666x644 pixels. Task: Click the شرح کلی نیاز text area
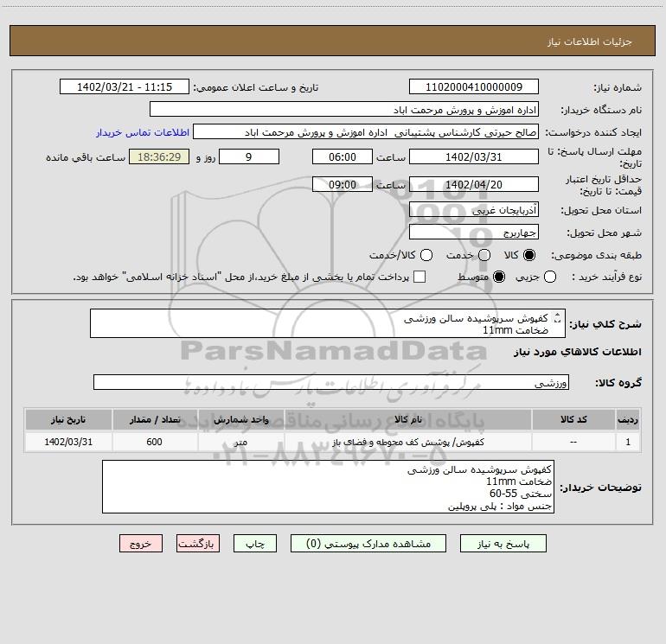(328, 323)
